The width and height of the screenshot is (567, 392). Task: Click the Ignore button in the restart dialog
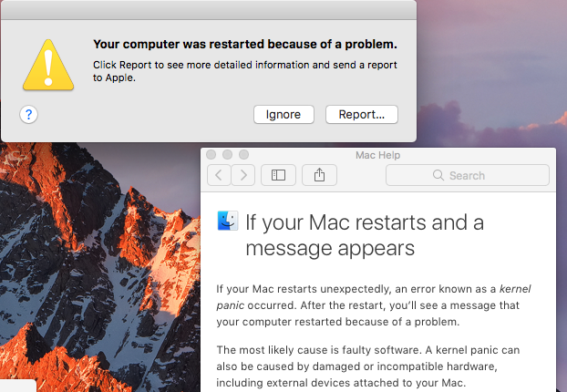[283, 114]
